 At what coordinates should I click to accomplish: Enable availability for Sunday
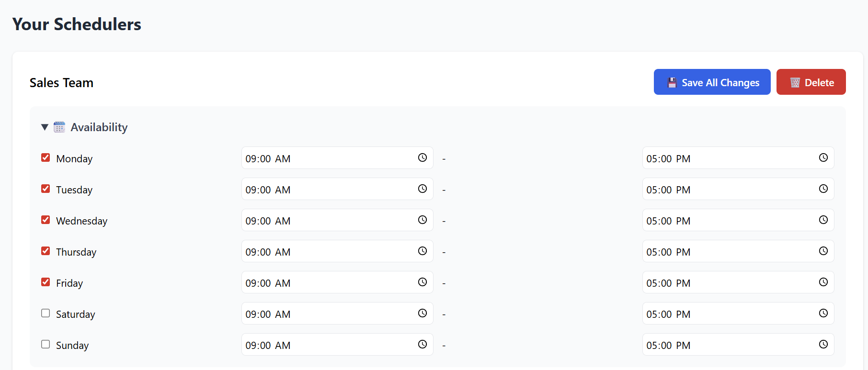click(45, 344)
